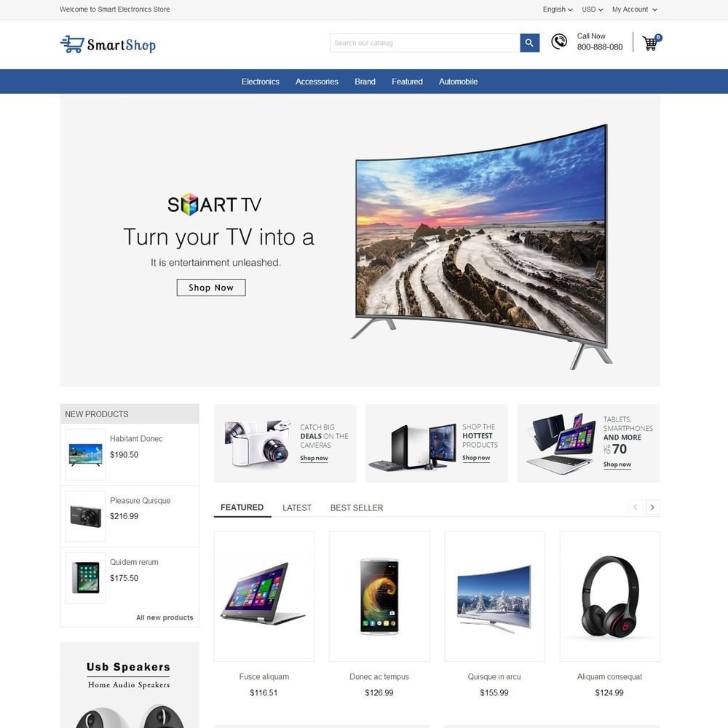Open the Habitant Donec TV thumbnail
Screen dimensions: 728x728
(85, 454)
